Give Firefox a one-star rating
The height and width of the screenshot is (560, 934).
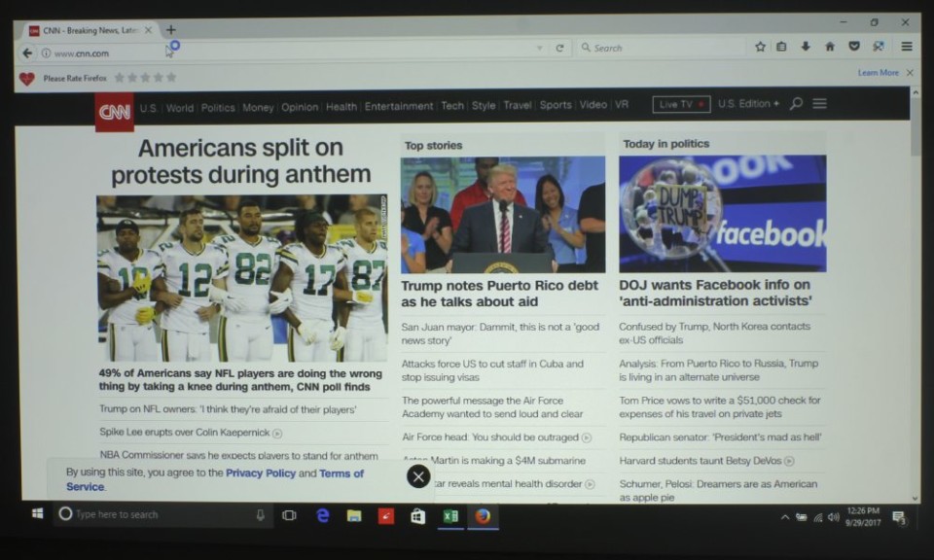click(x=119, y=78)
